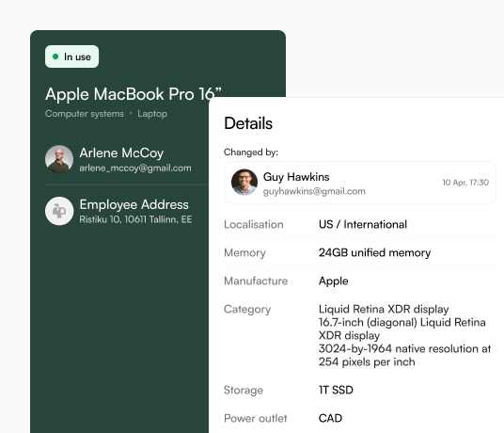Click the In use status badge
504x433 pixels.
pos(71,56)
